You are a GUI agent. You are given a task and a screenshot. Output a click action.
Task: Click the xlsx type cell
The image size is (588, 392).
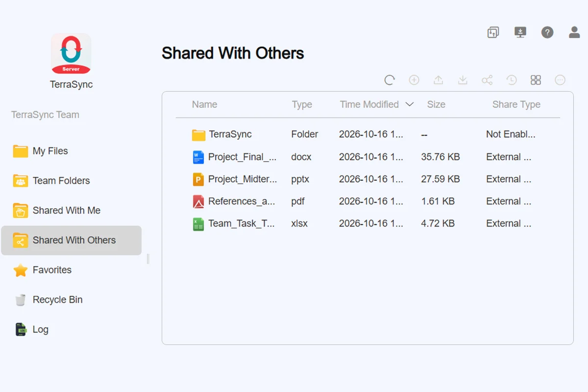pos(299,223)
